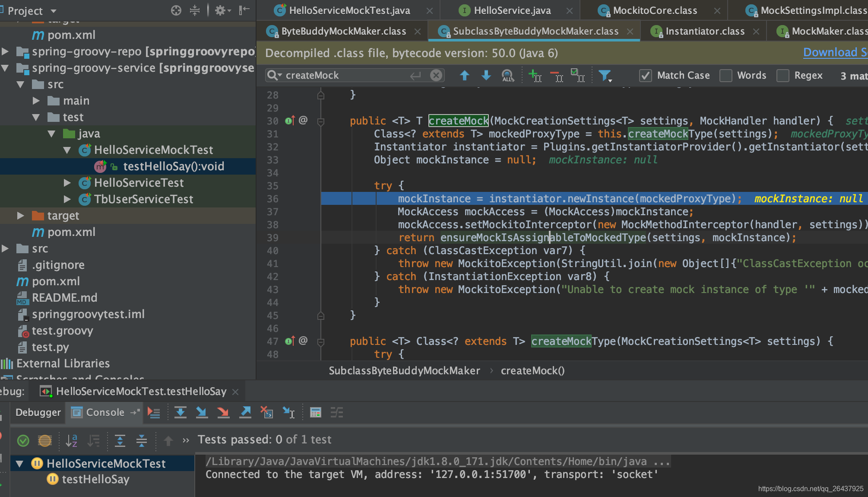Enable the Match Case checkbox
The height and width of the screenshot is (497, 868).
point(645,75)
